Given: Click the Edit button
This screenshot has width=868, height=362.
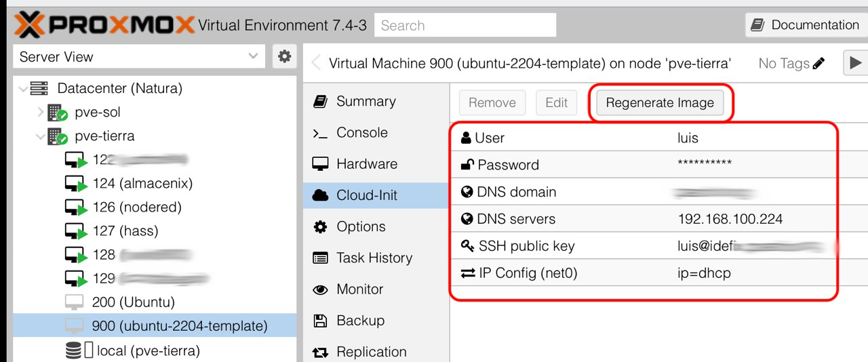Looking at the screenshot, I should [557, 102].
